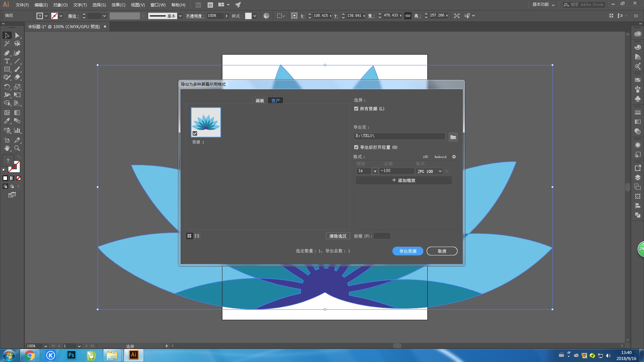The image size is (644, 362).
Task: Select the Lasso tool
Action: (17, 44)
